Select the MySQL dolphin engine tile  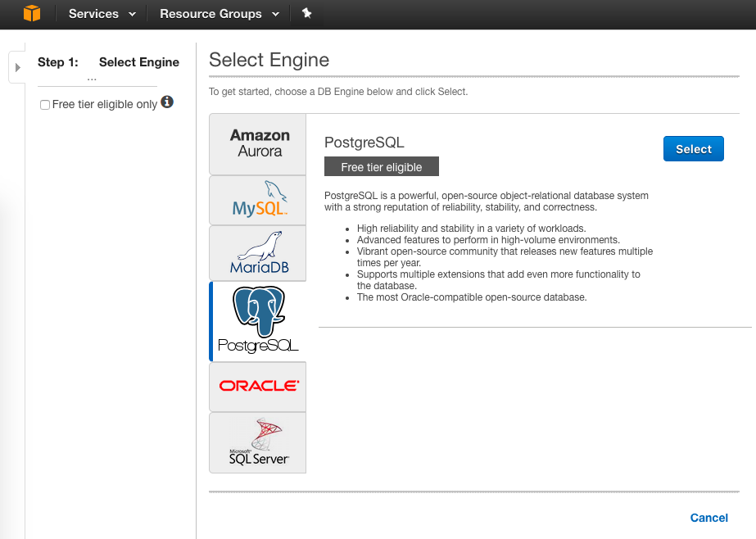click(x=259, y=200)
